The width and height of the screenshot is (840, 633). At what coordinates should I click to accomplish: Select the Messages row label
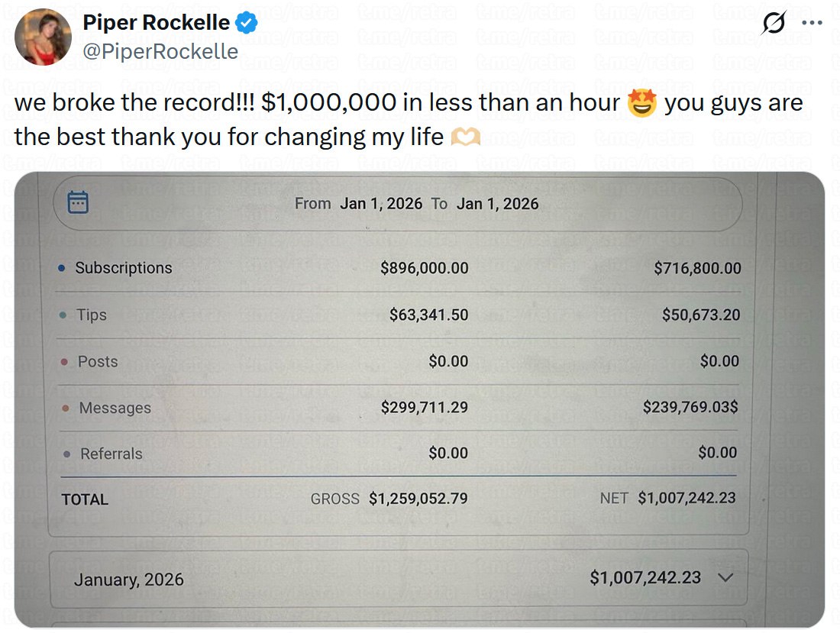pyautogui.click(x=115, y=408)
